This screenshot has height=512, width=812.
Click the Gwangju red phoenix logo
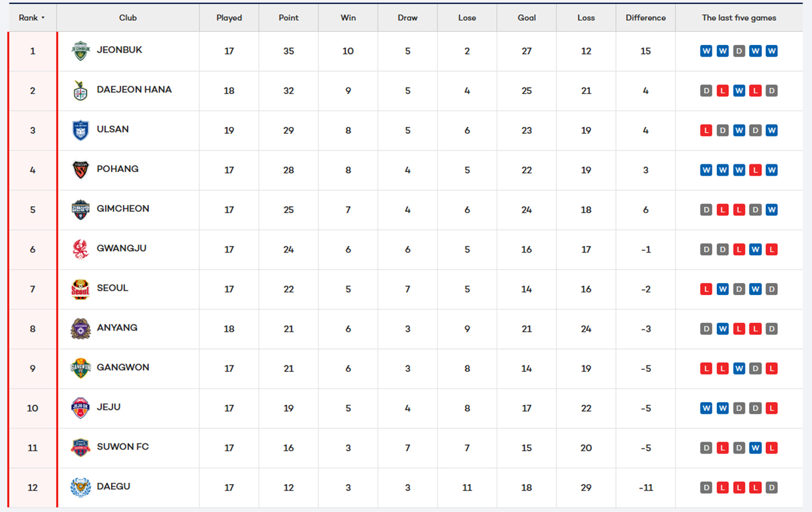click(81, 249)
